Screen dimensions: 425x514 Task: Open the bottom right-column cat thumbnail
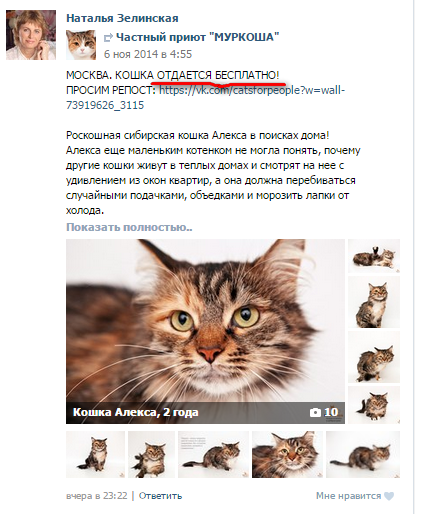[374, 405]
